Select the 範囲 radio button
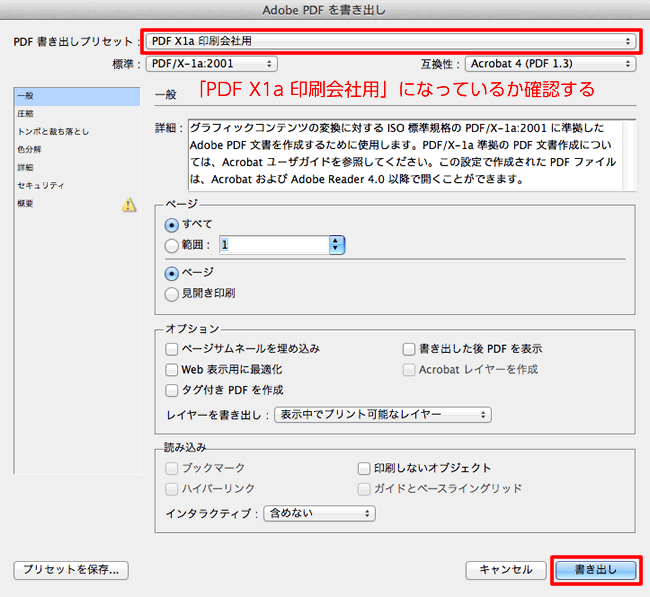 [171, 246]
